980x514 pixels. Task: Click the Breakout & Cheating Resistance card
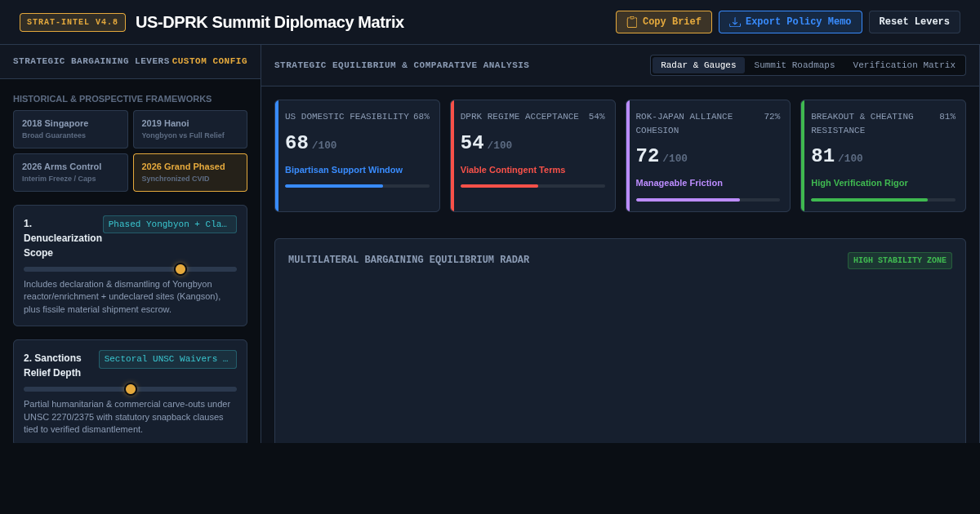[x=883, y=156]
